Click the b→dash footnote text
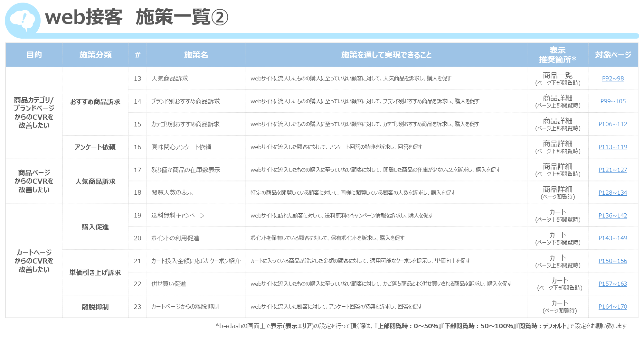Screen dimensions: 644x362 pos(421,326)
